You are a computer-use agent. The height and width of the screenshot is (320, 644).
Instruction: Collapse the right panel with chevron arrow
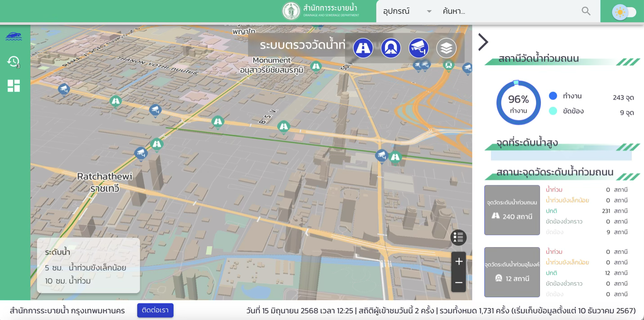(483, 42)
